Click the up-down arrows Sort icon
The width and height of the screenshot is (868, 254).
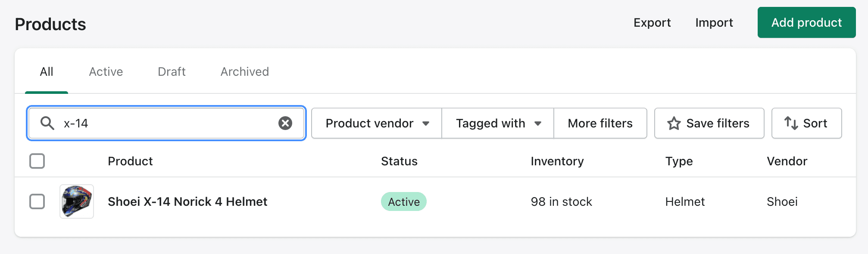791,123
